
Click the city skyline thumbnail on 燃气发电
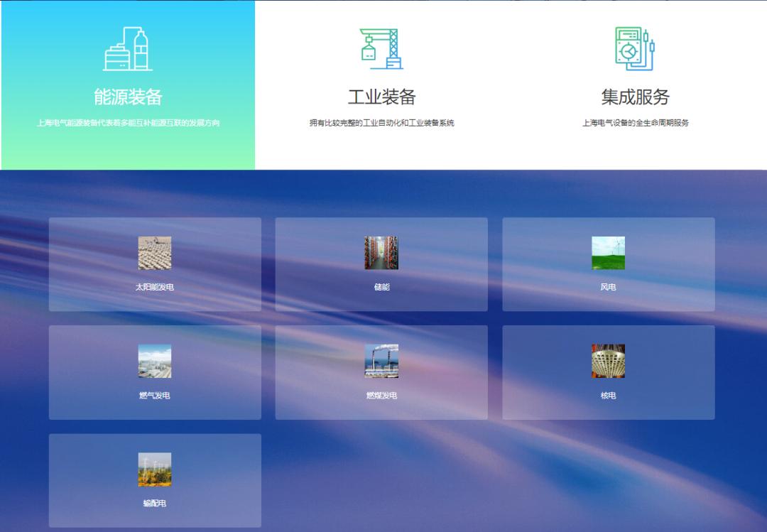(154, 361)
